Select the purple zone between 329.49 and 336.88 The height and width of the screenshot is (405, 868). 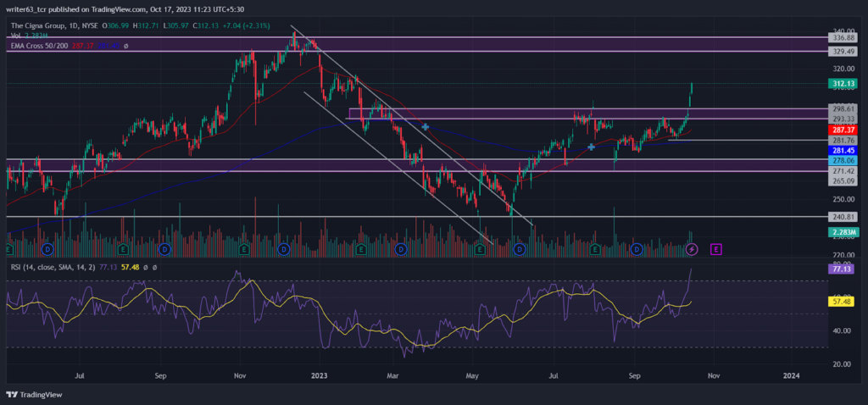[415, 44]
